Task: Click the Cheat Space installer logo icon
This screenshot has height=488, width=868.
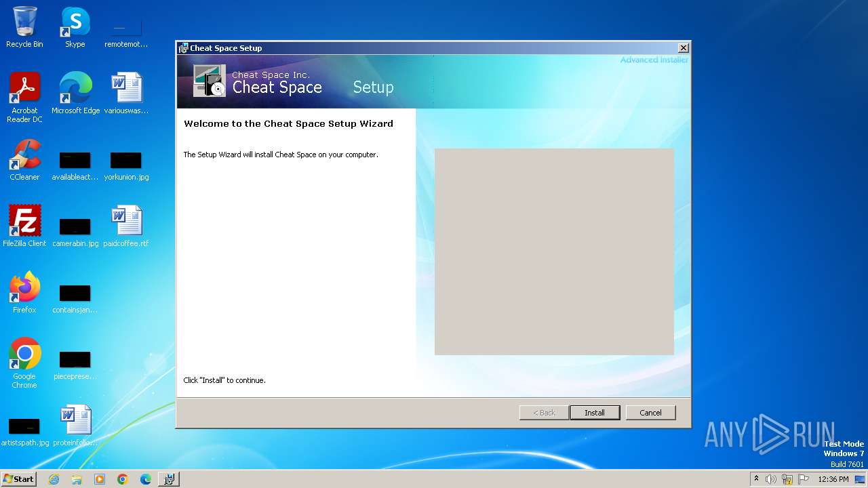Action: point(209,81)
